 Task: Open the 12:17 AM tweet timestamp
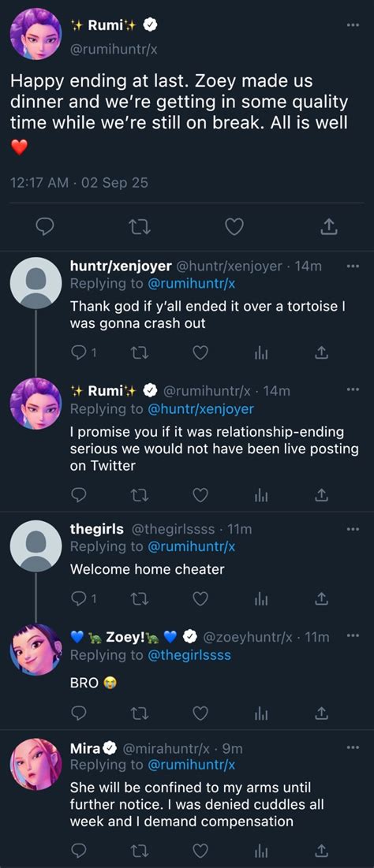point(40,183)
